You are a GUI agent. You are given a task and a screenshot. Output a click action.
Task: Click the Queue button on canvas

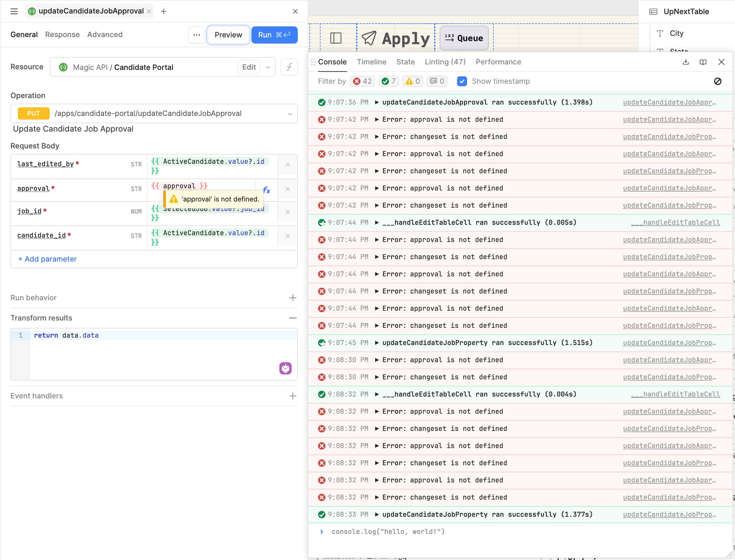click(464, 38)
